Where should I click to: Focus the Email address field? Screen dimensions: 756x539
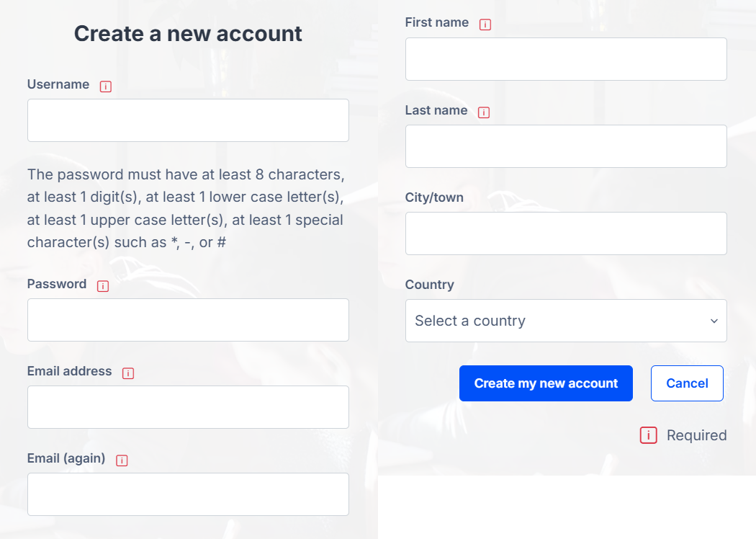click(x=188, y=407)
